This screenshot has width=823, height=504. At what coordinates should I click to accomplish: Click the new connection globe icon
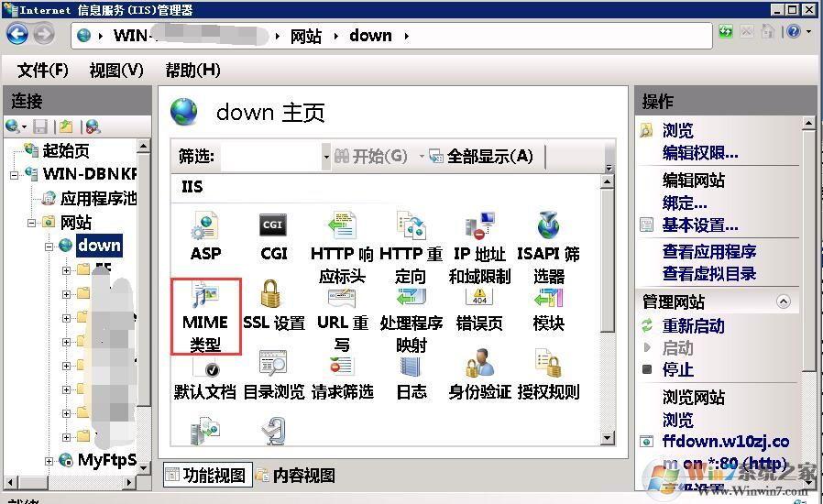(x=12, y=126)
